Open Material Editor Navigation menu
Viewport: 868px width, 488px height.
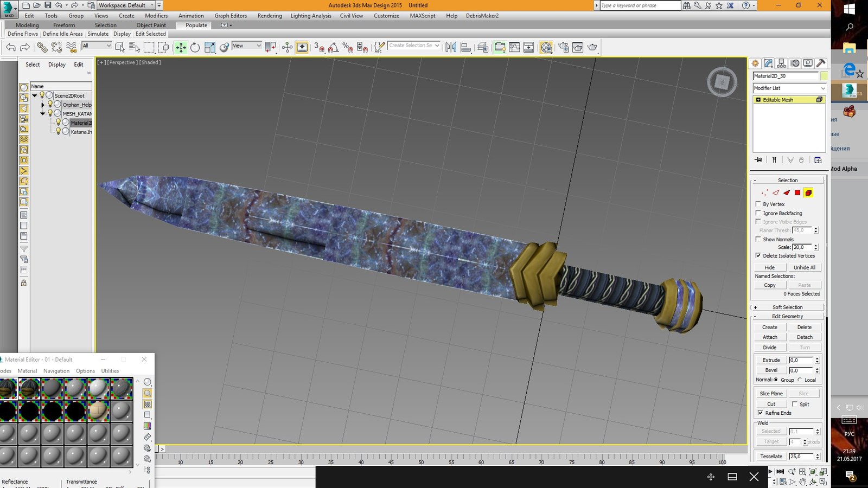(56, 371)
